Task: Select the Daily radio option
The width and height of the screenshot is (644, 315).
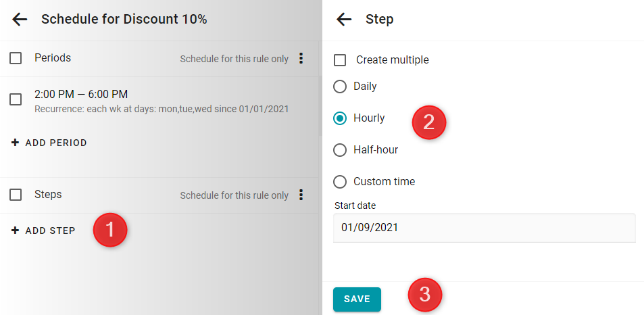Action: 340,87
